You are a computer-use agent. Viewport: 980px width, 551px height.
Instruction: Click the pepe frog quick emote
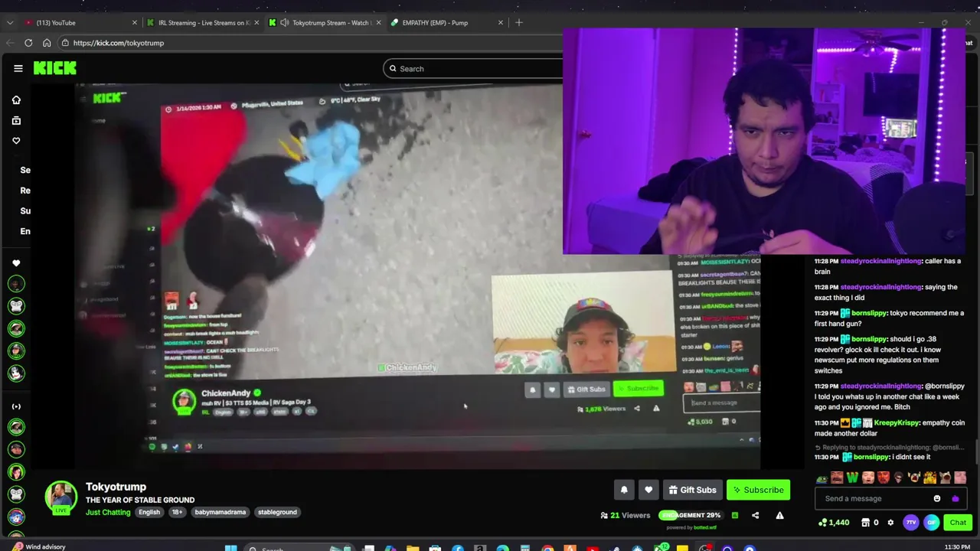pos(822,478)
